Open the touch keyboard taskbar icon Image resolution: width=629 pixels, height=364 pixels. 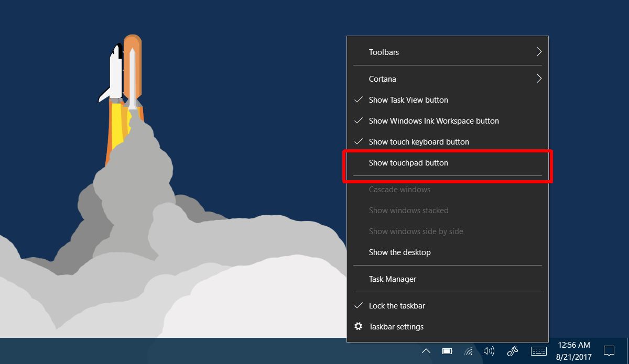tap(539, 351)
